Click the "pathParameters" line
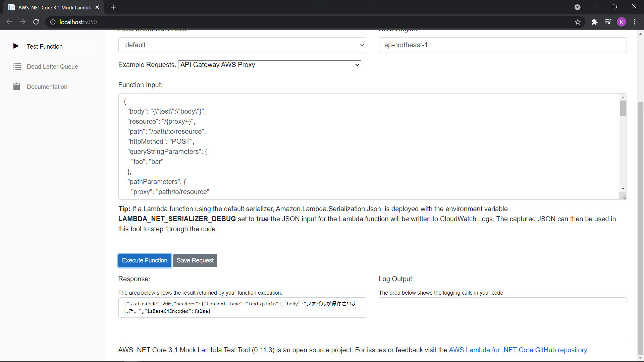Screen dimensions: 644x362 click(156, 182)
